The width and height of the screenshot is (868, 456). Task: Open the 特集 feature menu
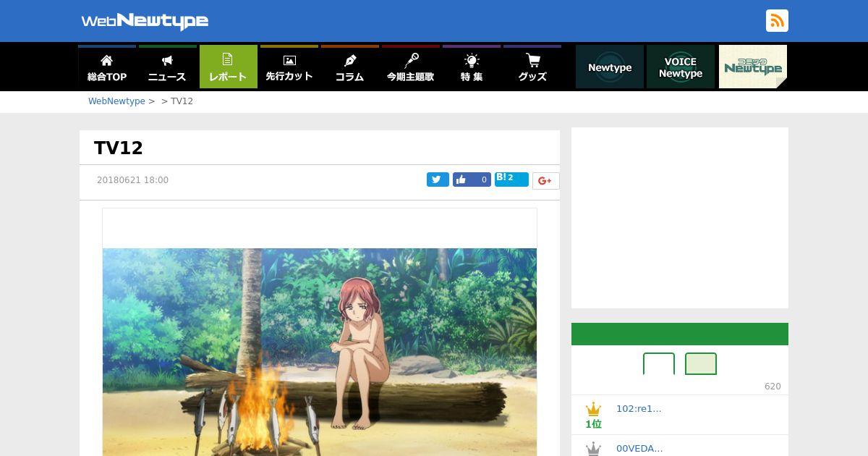point(472,67)
